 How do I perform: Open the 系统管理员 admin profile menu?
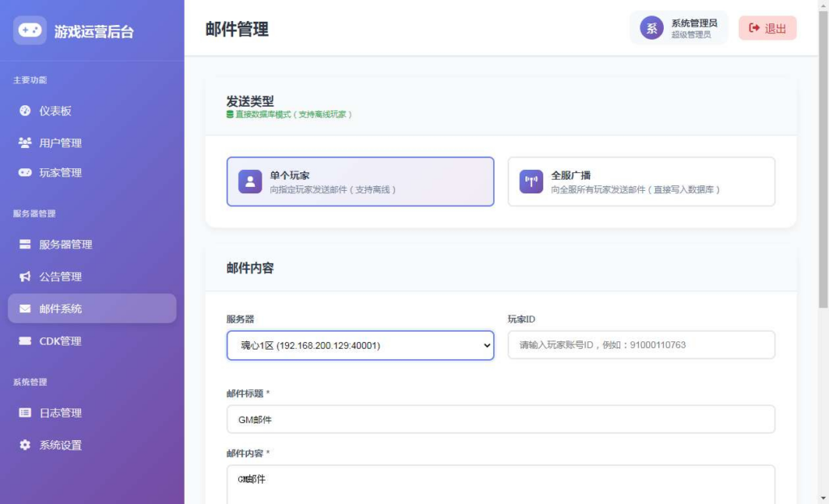678,27
